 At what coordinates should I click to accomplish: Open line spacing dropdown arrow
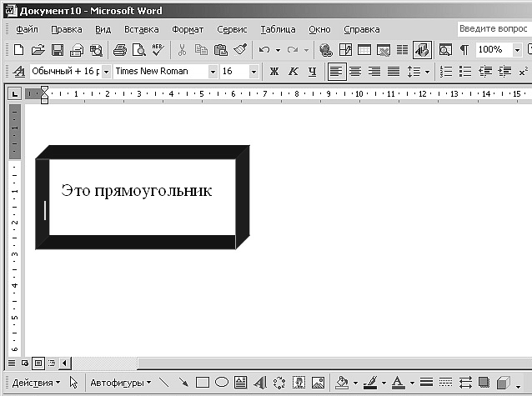click(x=428, y=72)
